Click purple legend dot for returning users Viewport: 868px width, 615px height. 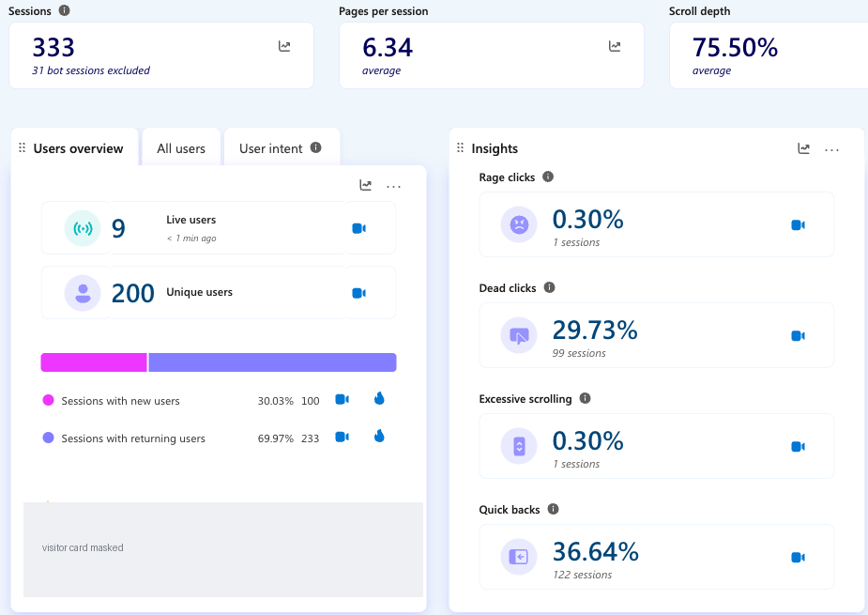pyautogui.click(x=48, y=438)
